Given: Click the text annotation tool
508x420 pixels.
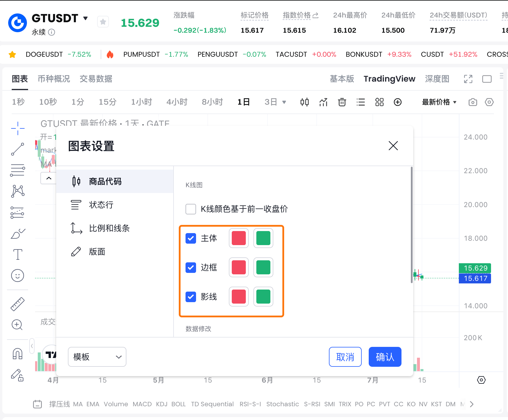Looking at the screenshot, I should 18,254.
